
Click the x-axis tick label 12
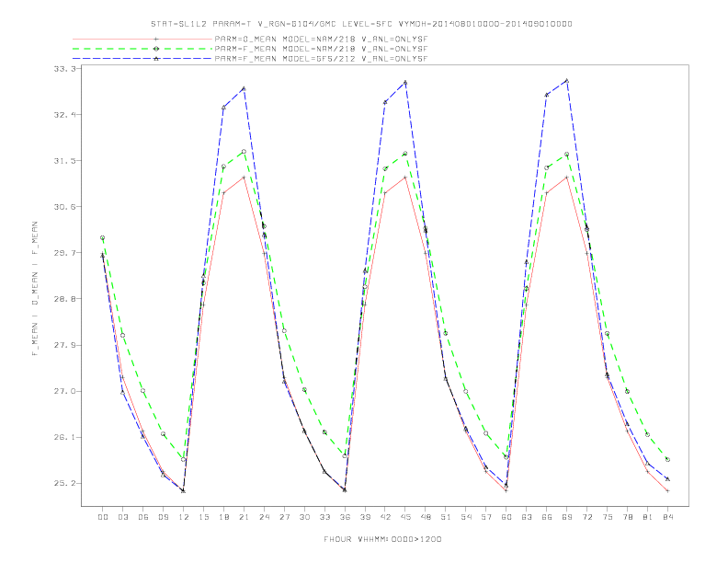pyautogui.click(x=184, y=517)
